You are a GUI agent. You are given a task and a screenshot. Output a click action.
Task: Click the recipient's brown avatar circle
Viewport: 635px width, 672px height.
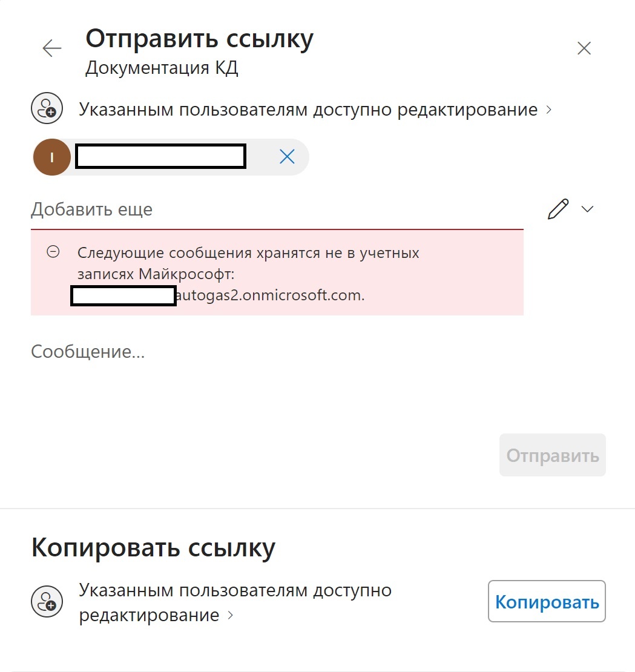[52, 157]
